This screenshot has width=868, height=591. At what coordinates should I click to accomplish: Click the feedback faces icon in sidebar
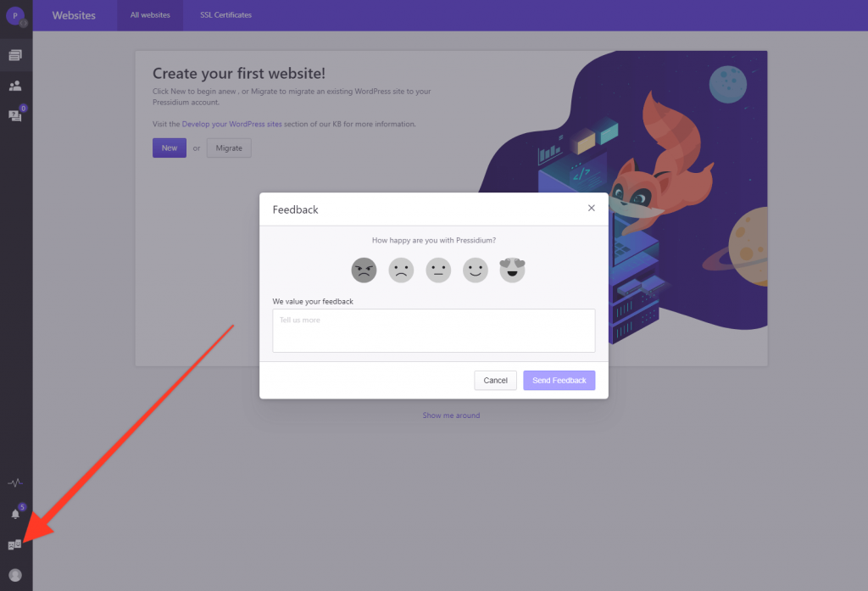15,545
